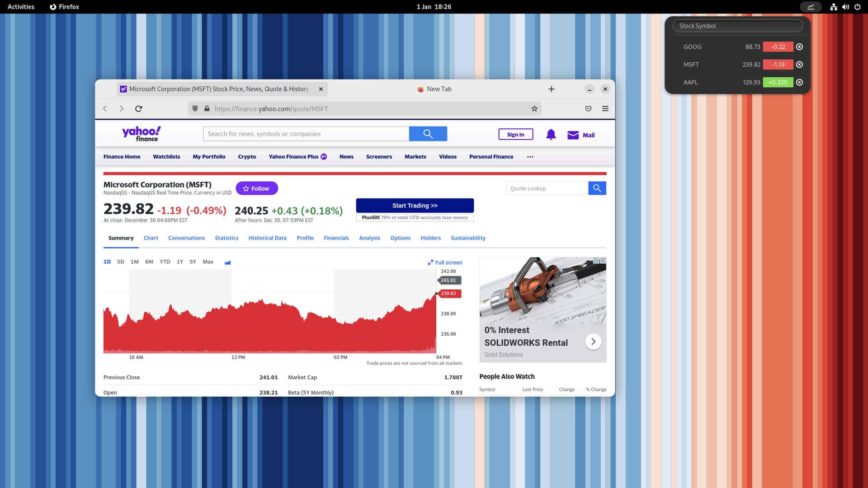
Task: Click the Sign in button
Action: pos(516,135)
